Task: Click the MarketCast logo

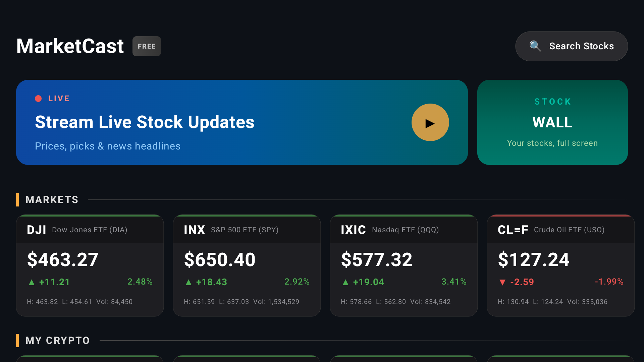Action: (x=70, y=46)
